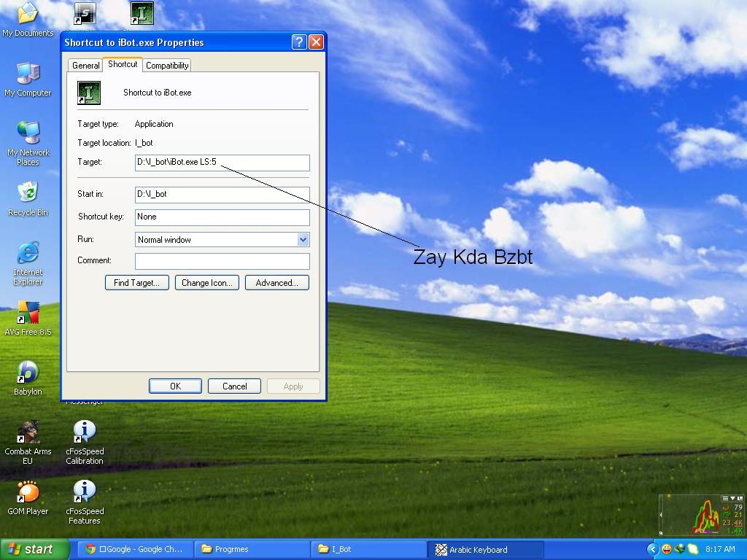The image size is (747, 560).
Task: Open Progrmes folder taskbar button
Action: tap(252, 549)
